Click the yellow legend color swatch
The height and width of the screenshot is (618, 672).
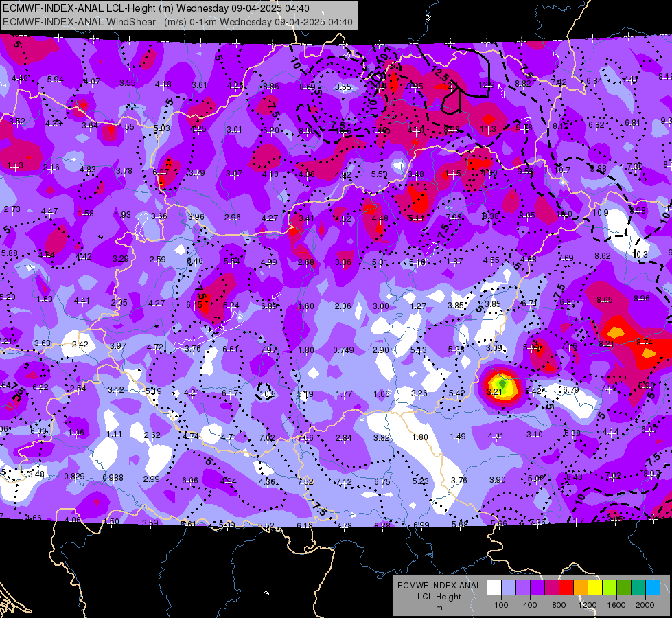[595, 588]
